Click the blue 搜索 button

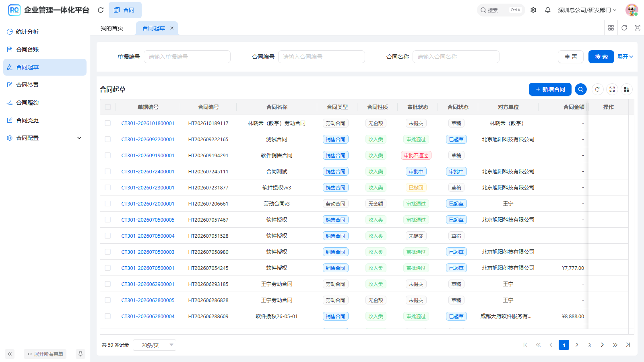point(601,57)
